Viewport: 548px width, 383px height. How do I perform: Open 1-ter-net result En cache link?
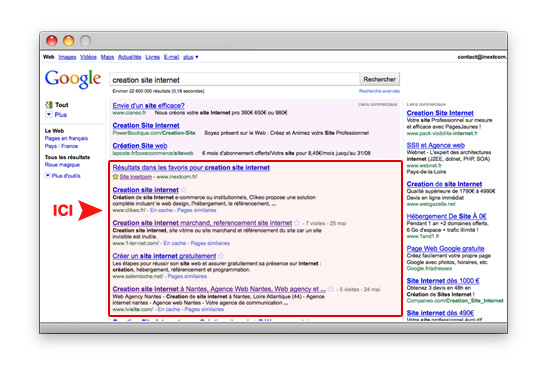point(174,243)
